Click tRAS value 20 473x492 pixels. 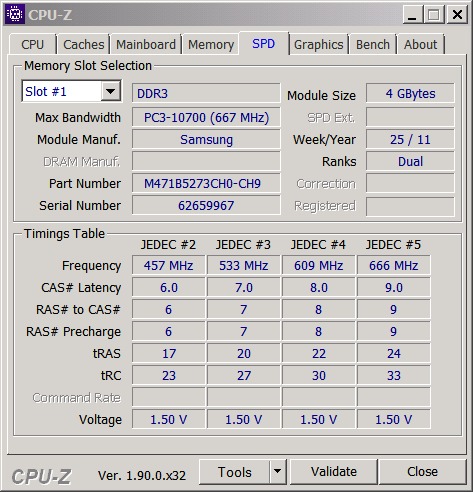[243, 353]
